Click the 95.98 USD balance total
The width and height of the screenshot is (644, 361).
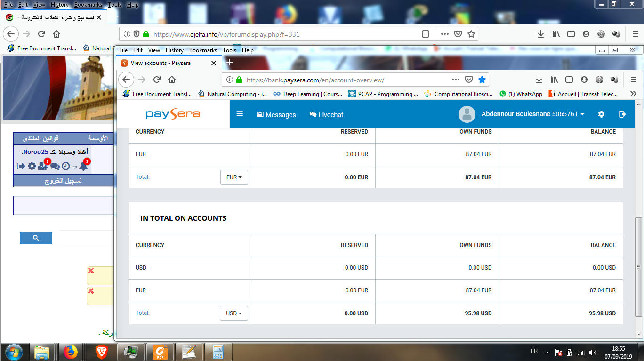tap(602, 313)
